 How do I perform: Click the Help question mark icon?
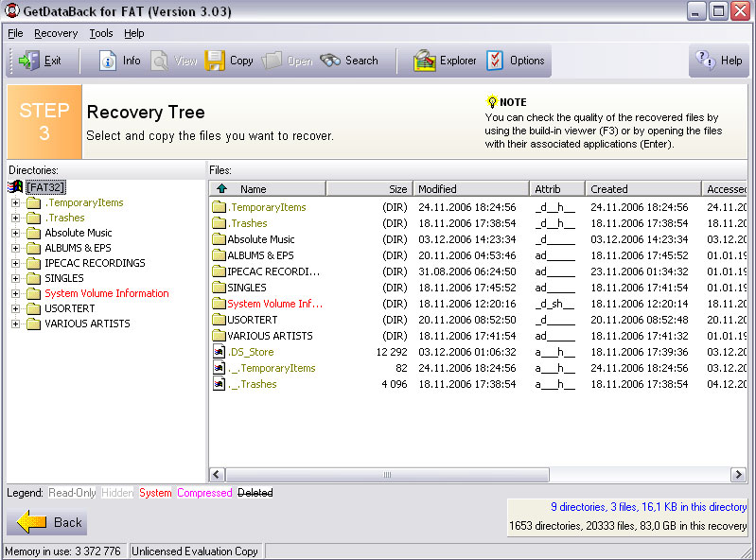(x=705, y=61)
